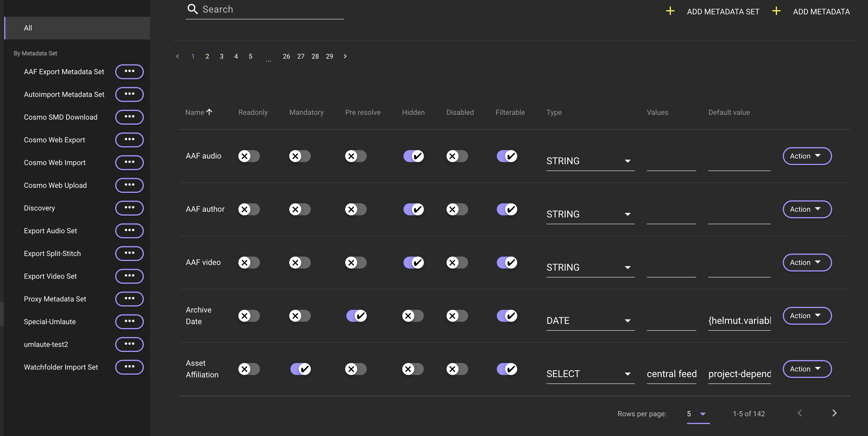This screenshot has width=868, height=436.
Task: Expand Action dropdown for AAF video
Action: pyautogui.click(x=807, y=262)
